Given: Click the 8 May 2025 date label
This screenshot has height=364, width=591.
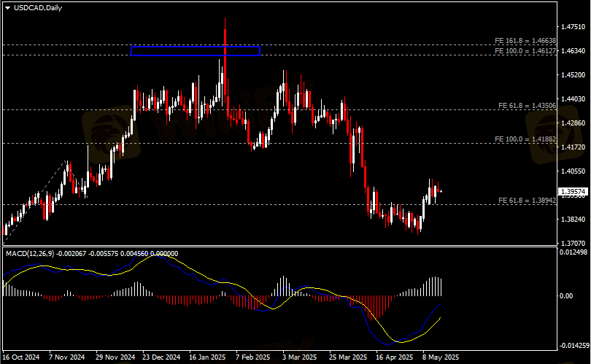Looking at the screenshot, I should [440, 357].
